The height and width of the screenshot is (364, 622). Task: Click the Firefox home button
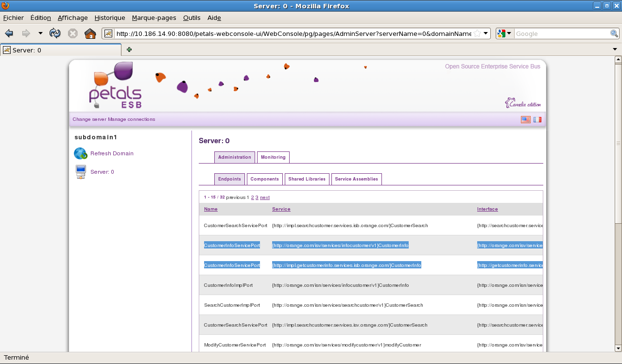click(x=90, y=33)
